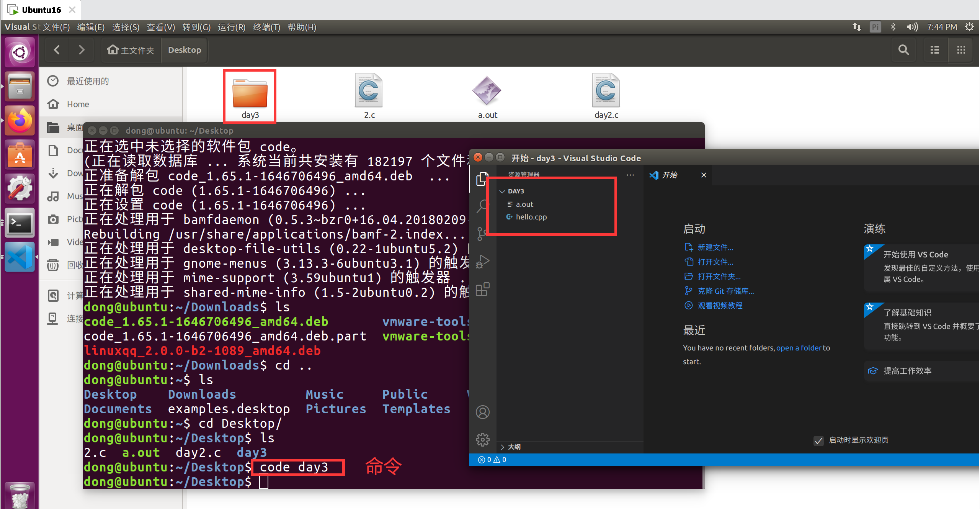Click 克隆 Git 存储库... link
Image resolution: width=980 pixels, height=509 pixels.
[x=725, y=291]
